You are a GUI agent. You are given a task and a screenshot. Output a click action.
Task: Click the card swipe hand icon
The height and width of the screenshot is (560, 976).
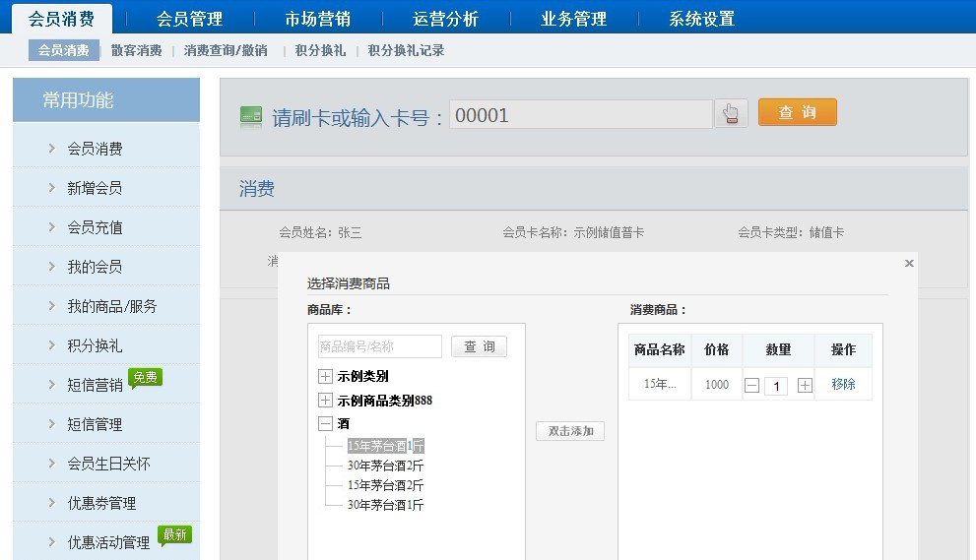point(731,114)
